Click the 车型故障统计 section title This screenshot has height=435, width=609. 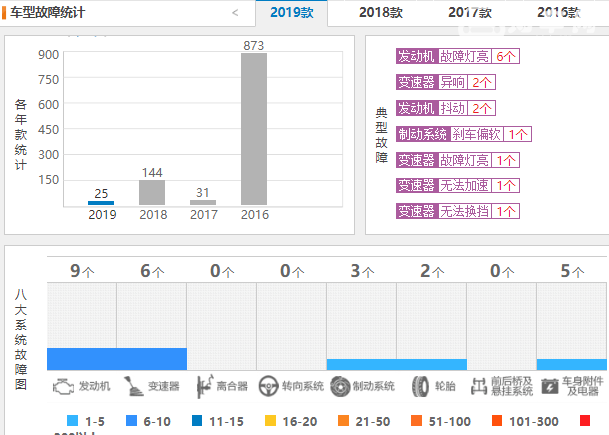[47, 12]
